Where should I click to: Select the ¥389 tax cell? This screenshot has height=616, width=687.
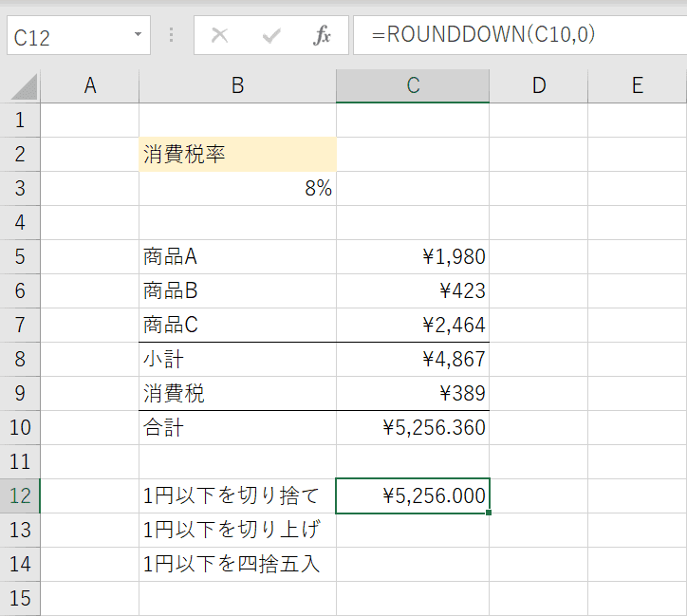pos(413,394)
